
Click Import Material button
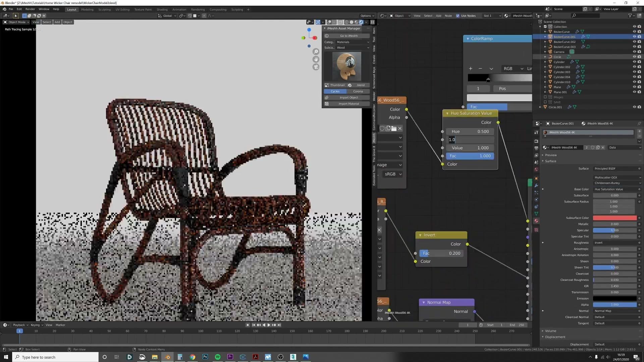coord(347,104)
